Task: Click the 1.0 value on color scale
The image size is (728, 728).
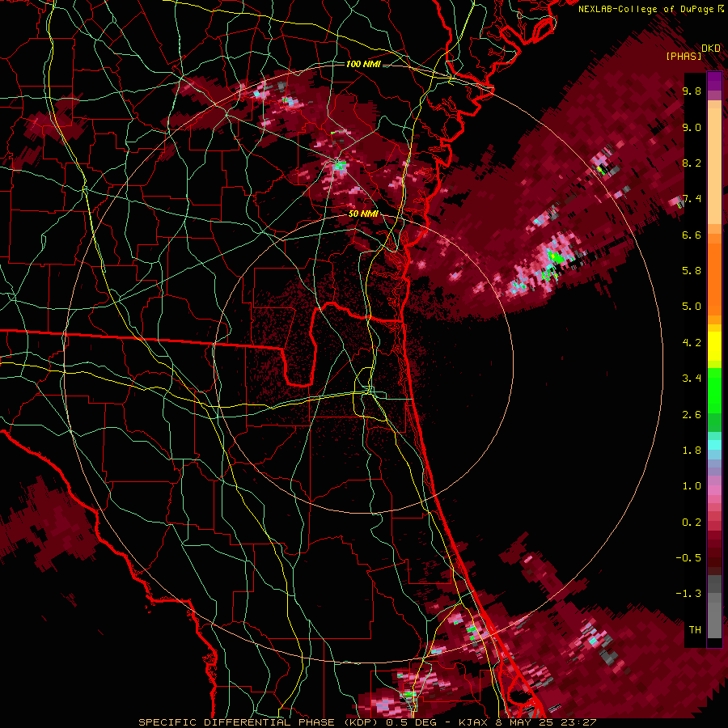Action: coord(692,486)
